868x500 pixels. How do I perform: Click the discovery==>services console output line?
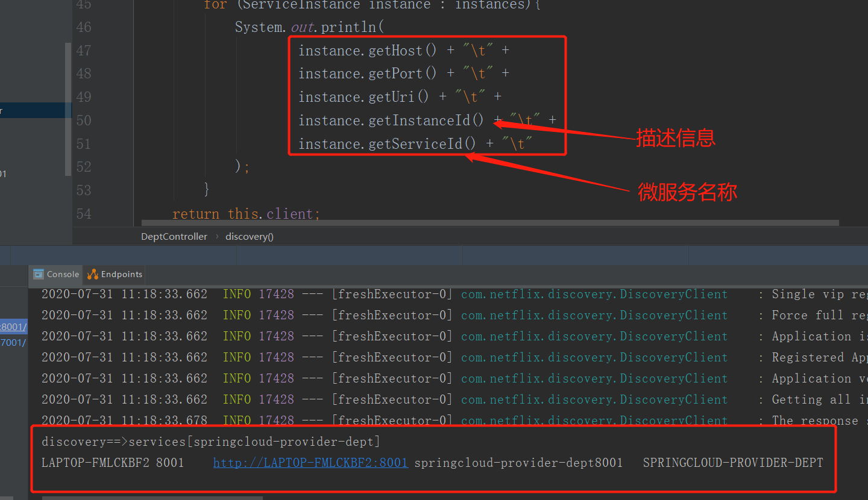211,442
